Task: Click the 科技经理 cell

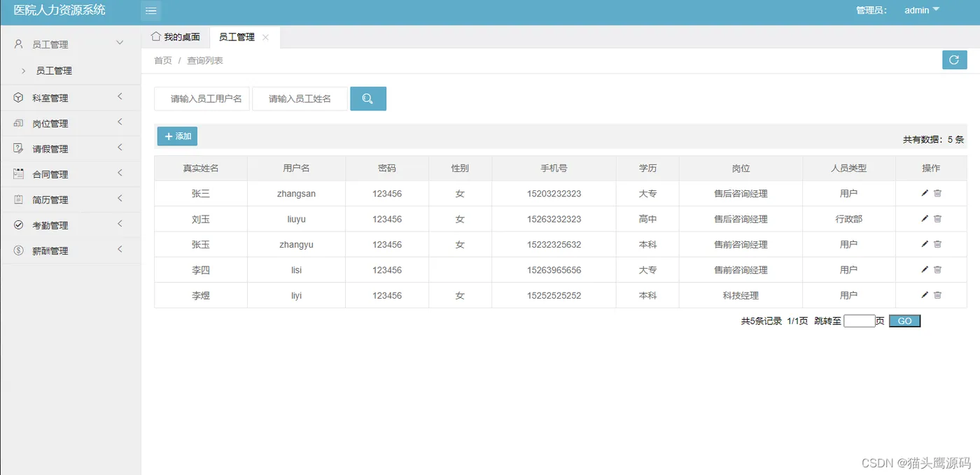Action: pyautogui.click(x=741, y=295)
